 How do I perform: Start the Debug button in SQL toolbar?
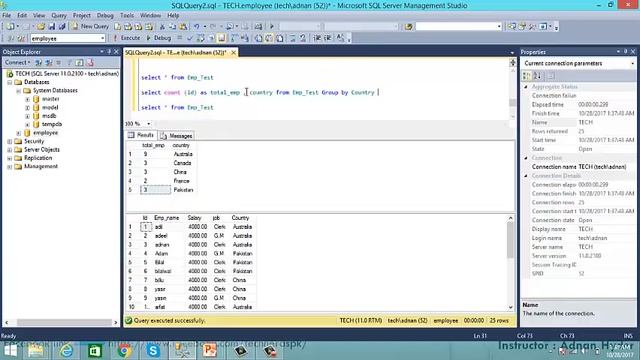pos(159,38)
